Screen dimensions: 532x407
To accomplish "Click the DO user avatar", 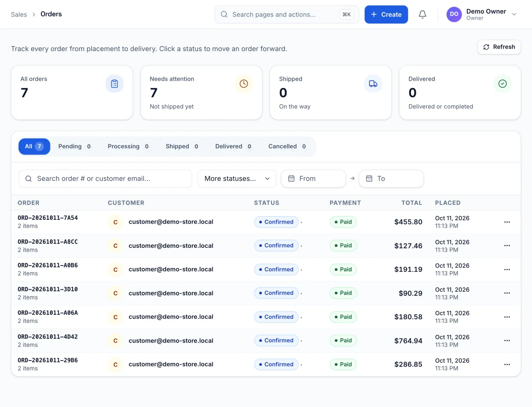I will [454, 15].
